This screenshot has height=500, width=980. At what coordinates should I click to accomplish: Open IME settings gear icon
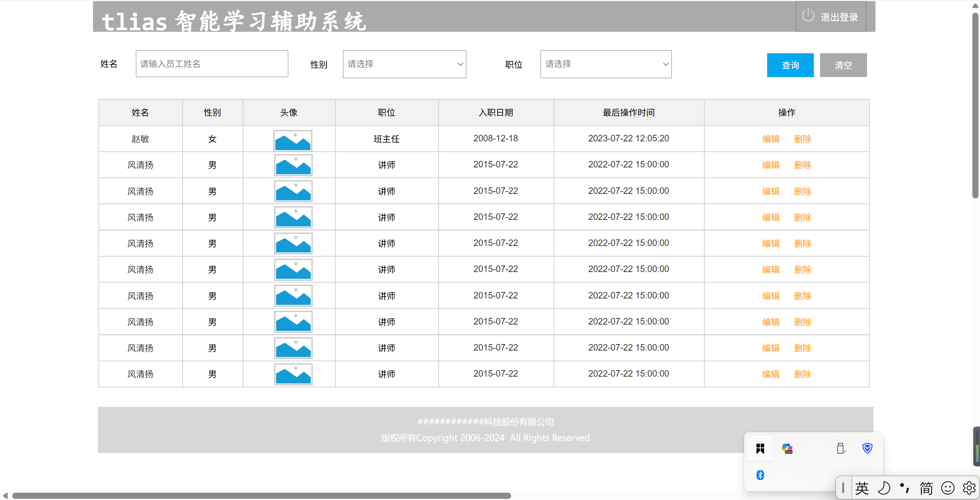tap(969, 488)
